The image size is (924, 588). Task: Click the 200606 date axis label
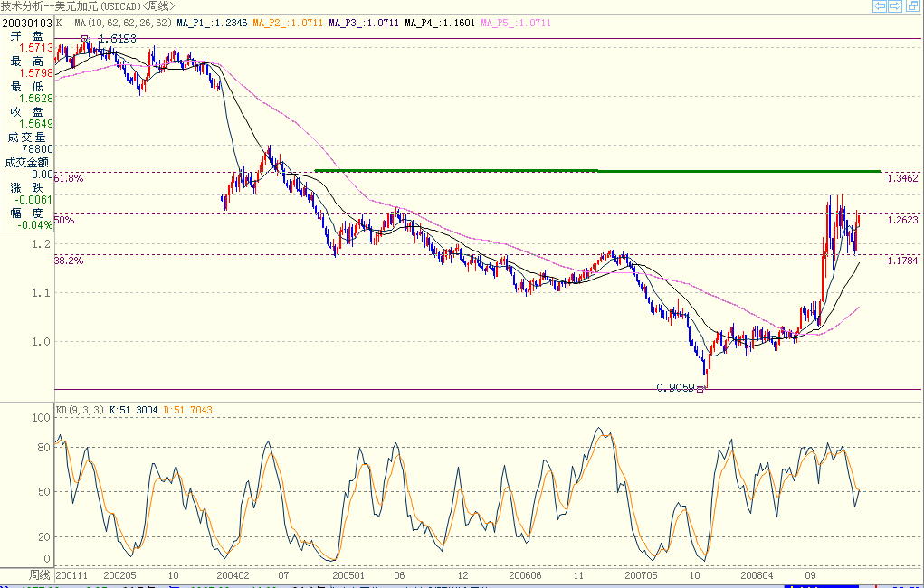coord(525,575)
